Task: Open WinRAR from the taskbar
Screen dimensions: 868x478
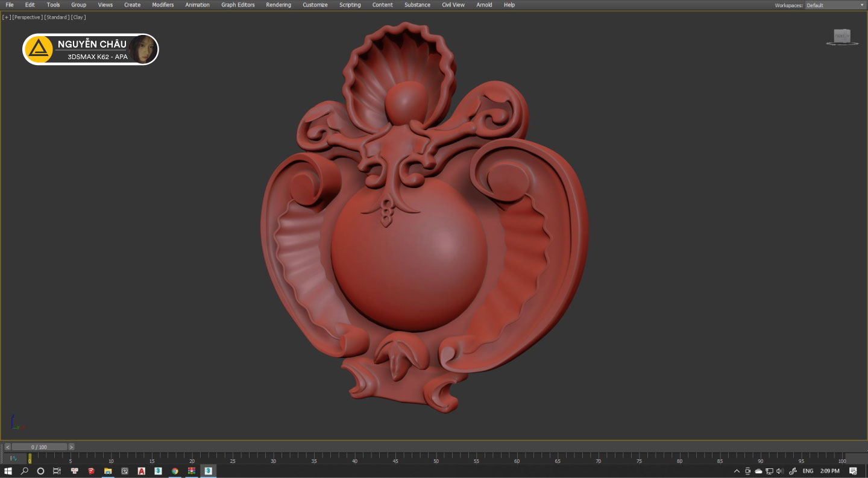Action: click(x=191, y=471)
